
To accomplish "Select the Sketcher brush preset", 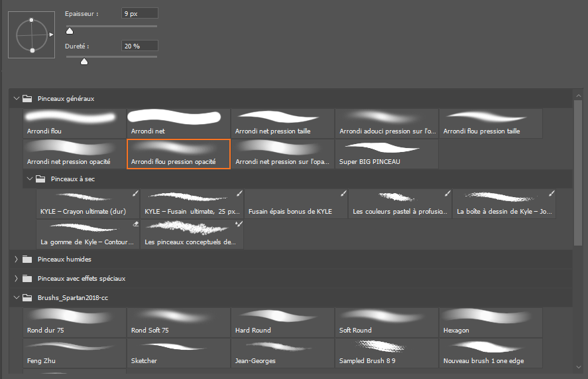I will point(178,352).
